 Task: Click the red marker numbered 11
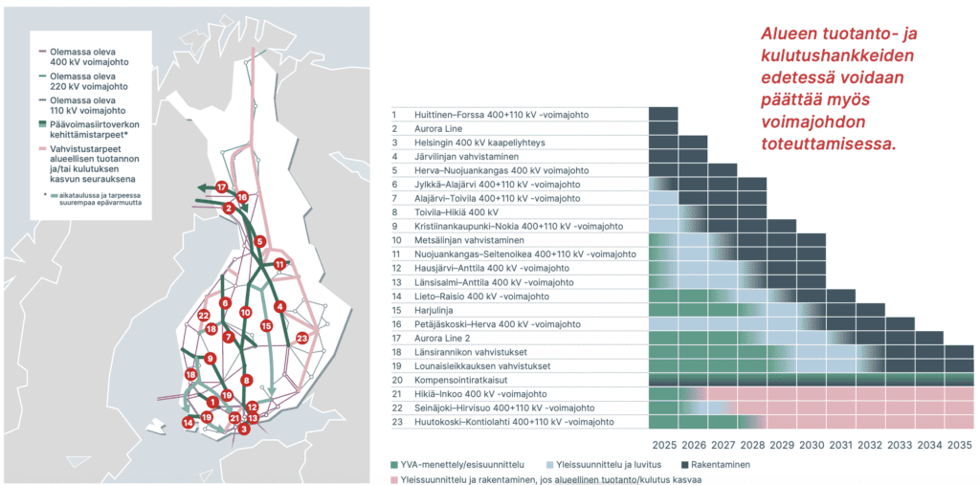[279, 263]
